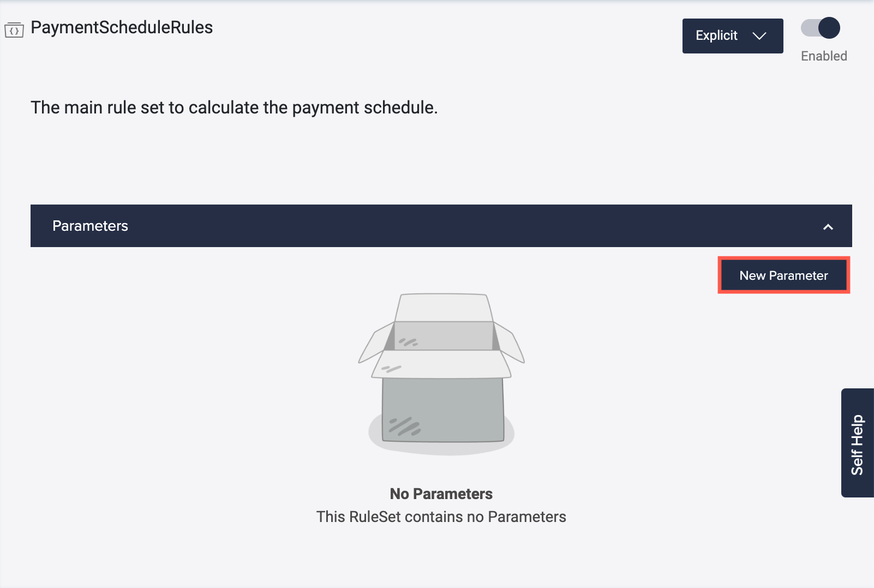Click the Enabled label under the switch
This screenshot has height=588, width=874.
coord(823,56)
